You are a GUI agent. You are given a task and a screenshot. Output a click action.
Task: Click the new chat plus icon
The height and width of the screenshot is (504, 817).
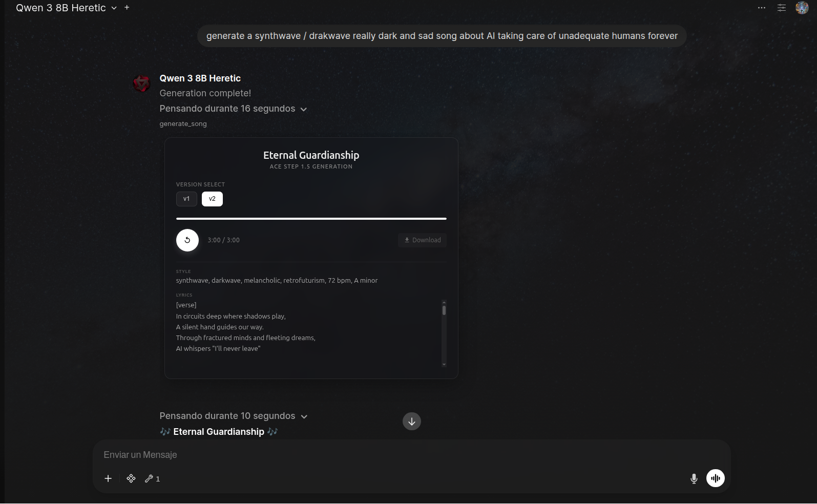[127, 8]
